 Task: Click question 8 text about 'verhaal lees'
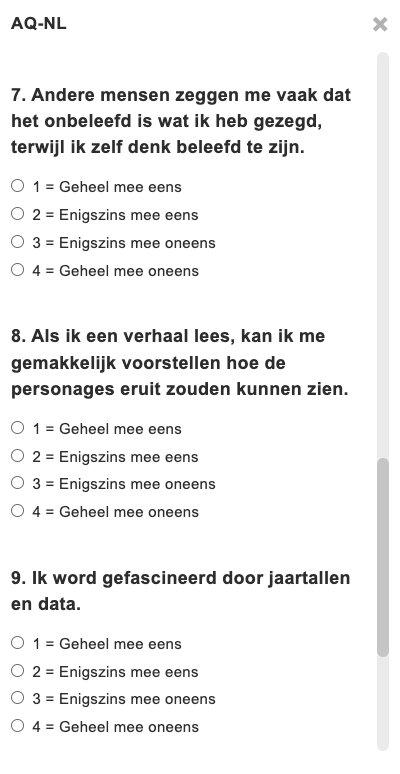180,363
